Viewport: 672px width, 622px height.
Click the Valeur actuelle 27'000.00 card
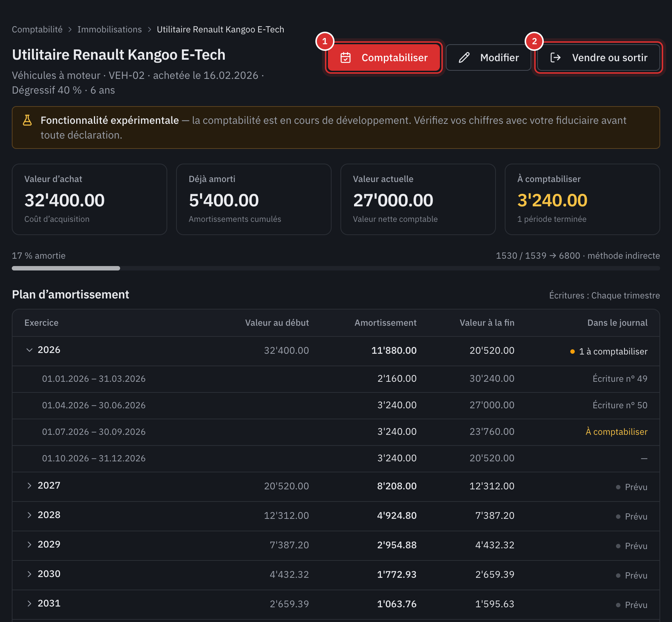coord(418,199)
